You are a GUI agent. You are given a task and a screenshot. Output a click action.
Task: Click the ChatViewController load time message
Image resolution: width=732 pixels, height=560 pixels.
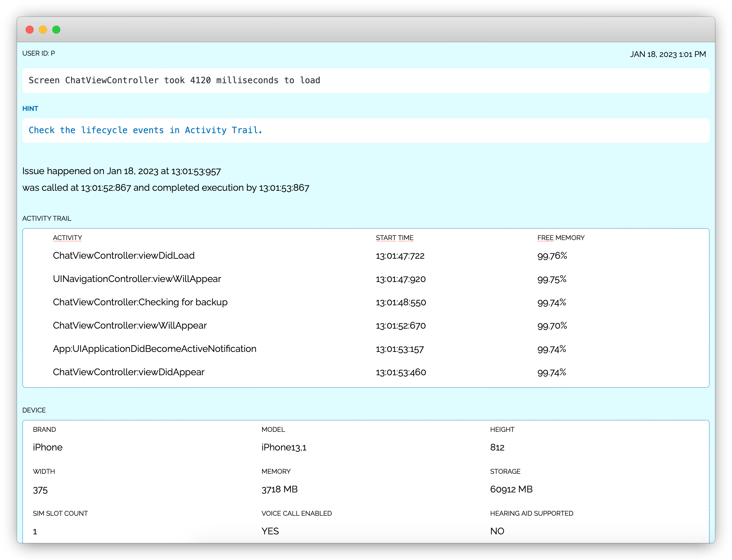tap(174, 80)
